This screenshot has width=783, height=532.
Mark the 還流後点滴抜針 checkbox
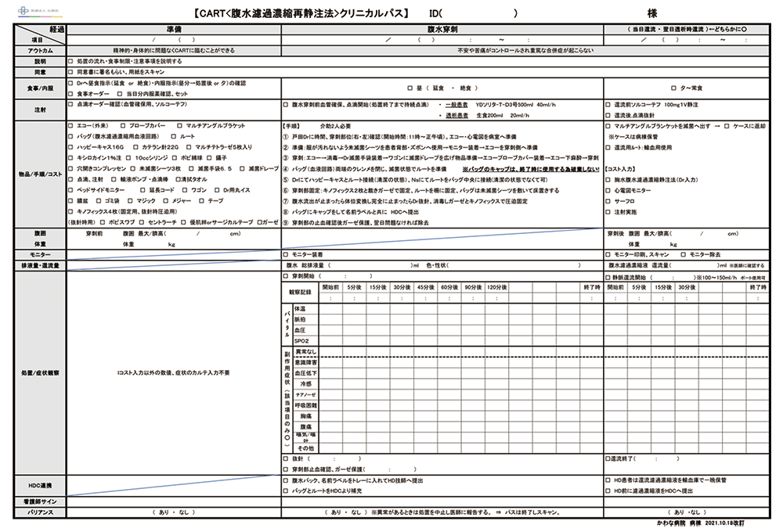click(x=608, y=114)
